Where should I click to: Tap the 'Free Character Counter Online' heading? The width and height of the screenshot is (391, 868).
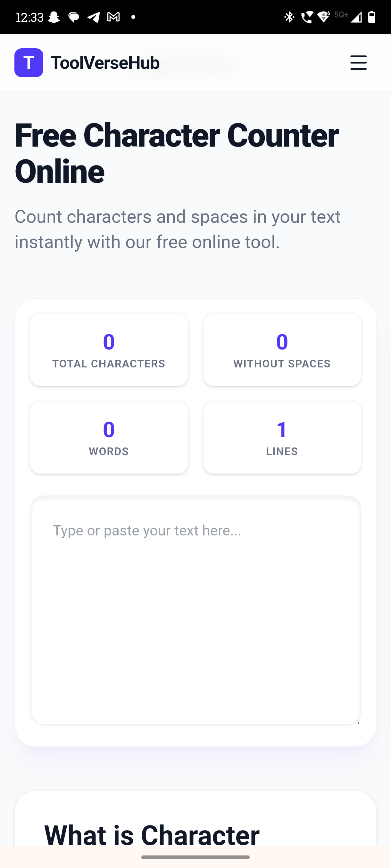(177, 153)
